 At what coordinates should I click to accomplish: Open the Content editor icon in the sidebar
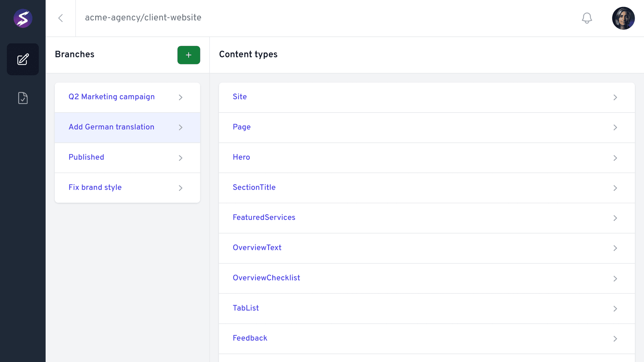click(x=22, y=59)
